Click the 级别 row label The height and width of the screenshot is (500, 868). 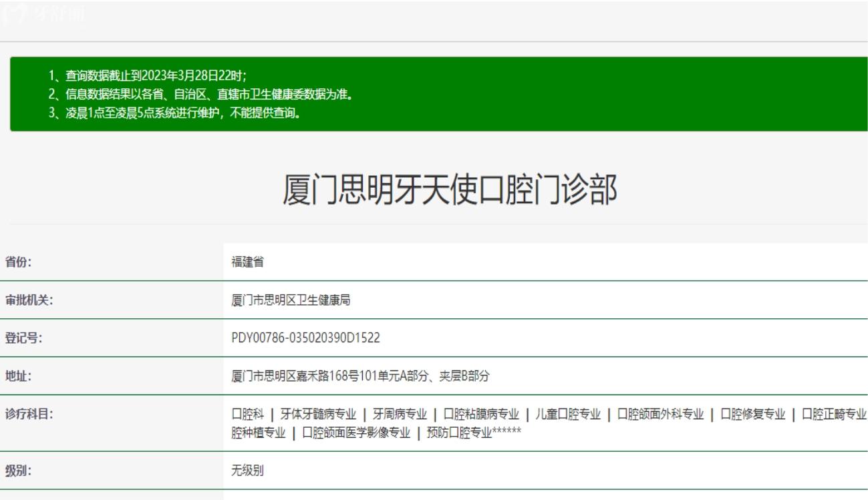19,471
